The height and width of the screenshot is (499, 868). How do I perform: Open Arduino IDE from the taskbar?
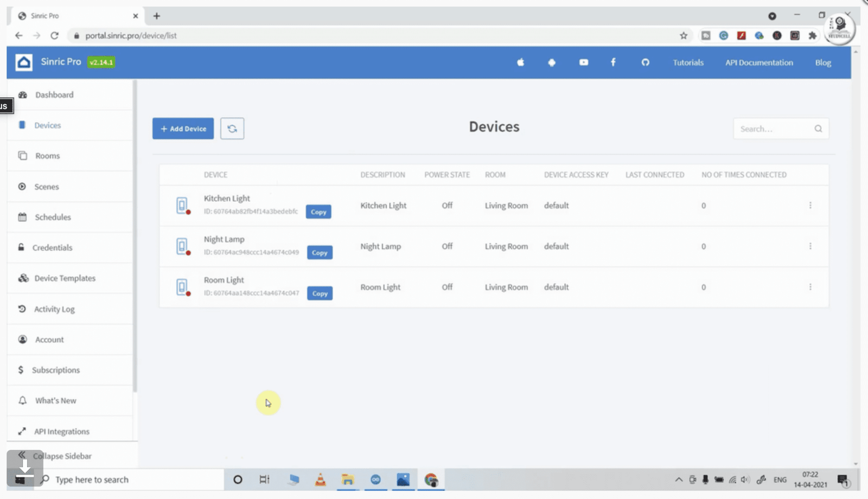click(x=375, y=479)
